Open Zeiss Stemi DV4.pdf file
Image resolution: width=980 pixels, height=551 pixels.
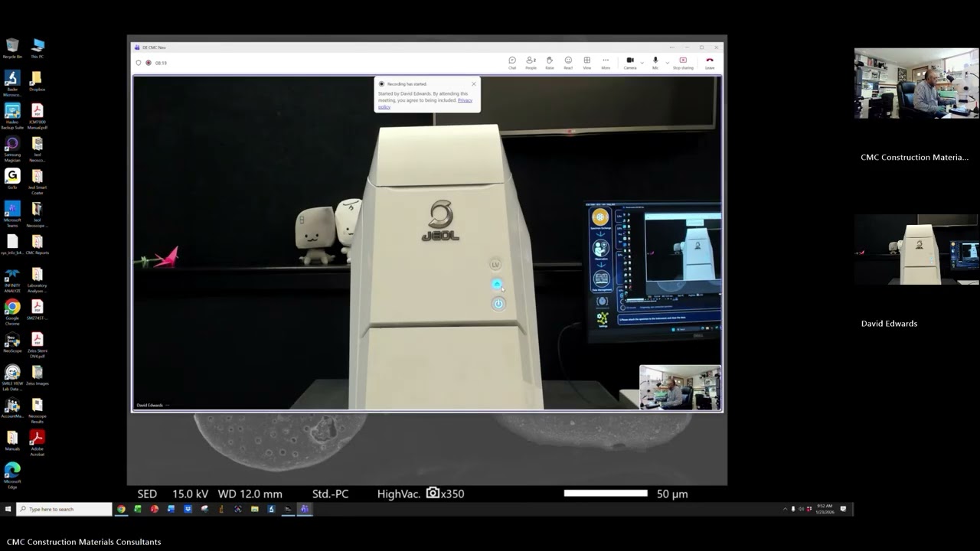pyautogui.click(x=37, y=344)
